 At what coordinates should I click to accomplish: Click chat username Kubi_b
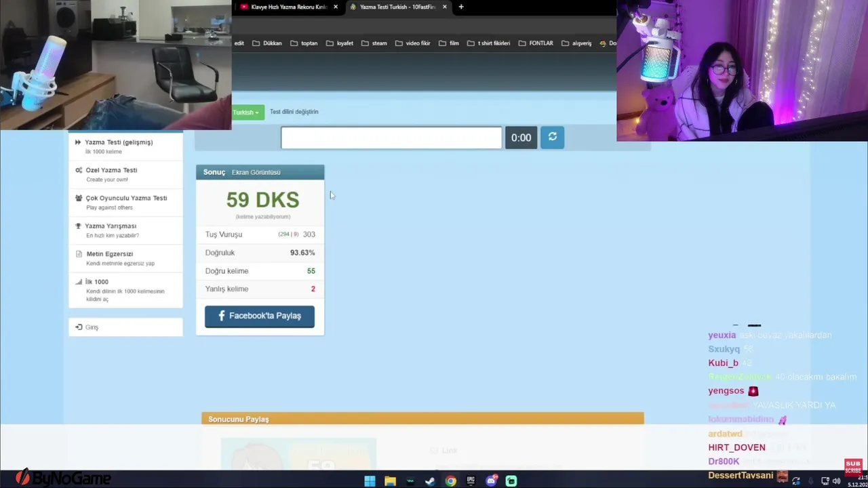(723, 363)
